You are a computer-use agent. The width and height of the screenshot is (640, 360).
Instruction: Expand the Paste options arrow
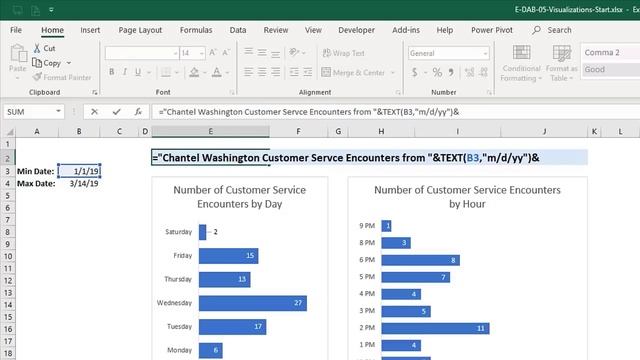click(18, 78)
